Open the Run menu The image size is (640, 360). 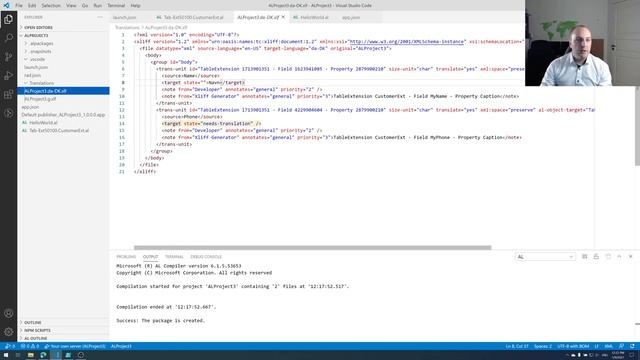point(98,6)
